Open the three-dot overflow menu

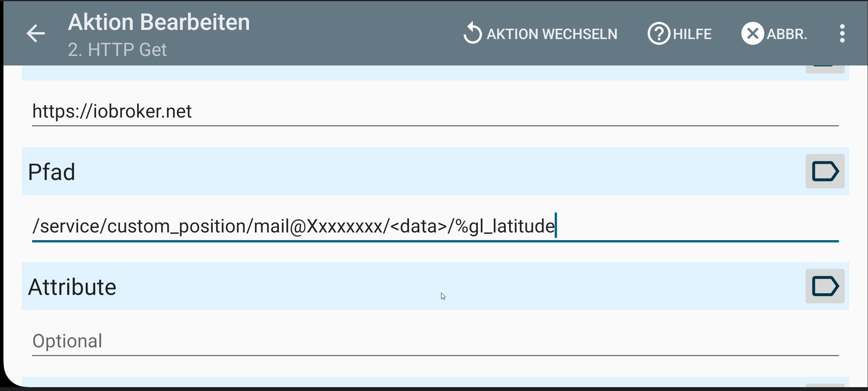pos(842,34)
